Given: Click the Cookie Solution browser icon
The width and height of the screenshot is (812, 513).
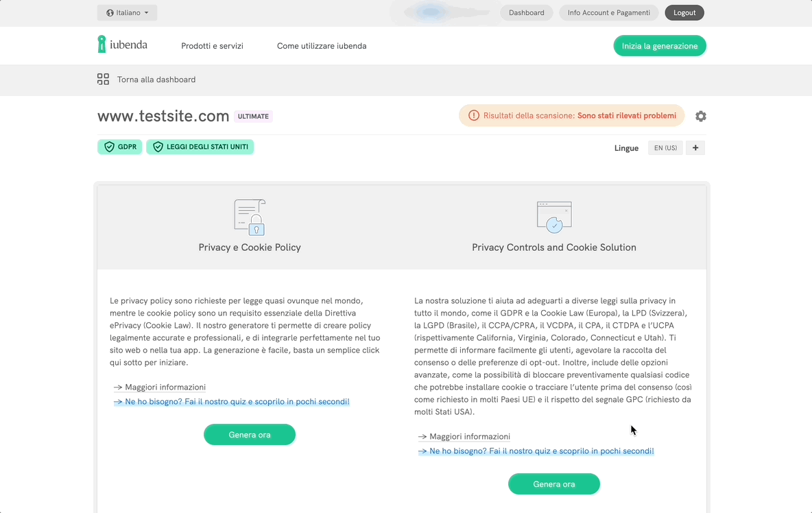Looking at the screenshot, I should (x=553, y=217).
